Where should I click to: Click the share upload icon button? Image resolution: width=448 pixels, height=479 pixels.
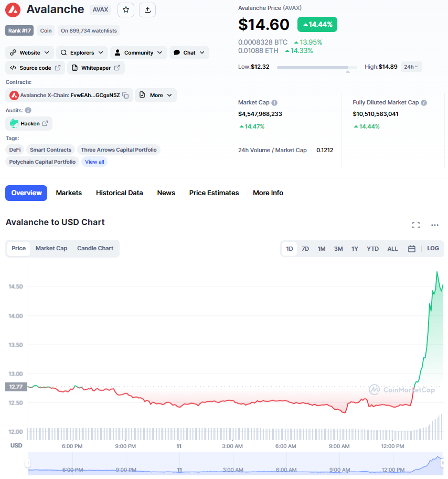[147, 10]
